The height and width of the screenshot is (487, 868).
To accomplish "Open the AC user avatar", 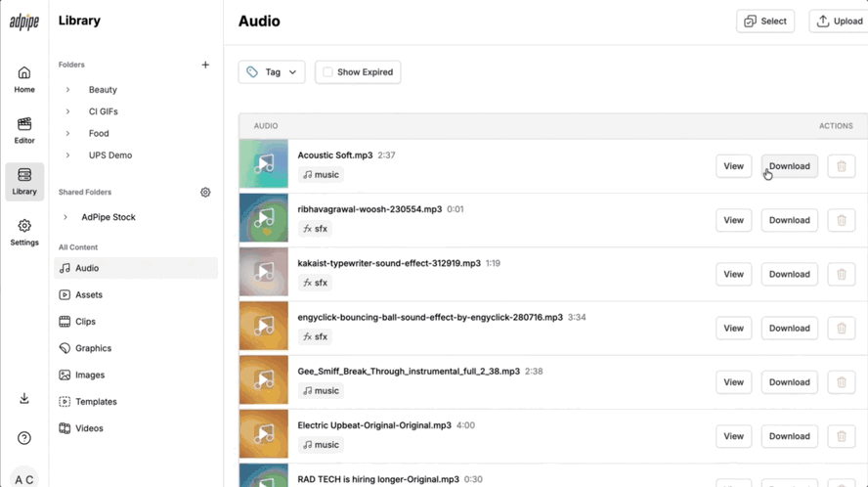I will tap(24, 479).
